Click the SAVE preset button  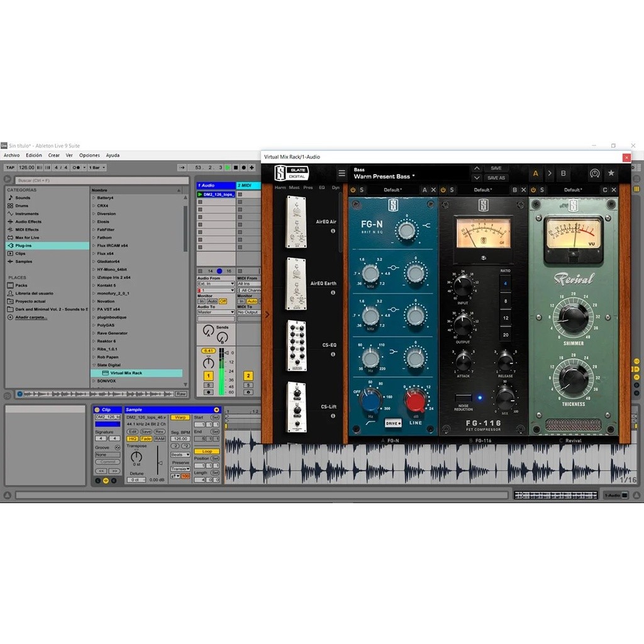click(x=496, y=169)
